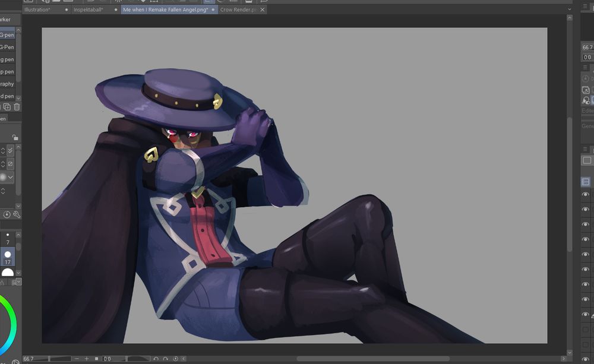The image size is (594, 364).
Task: Click the double-checkmark icon in tool property
Action: click(10, 151)
